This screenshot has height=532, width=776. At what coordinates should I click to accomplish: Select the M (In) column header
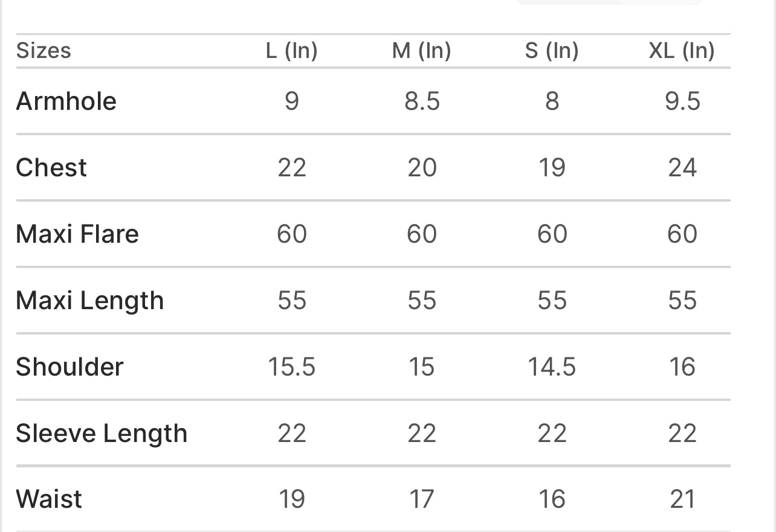pyautogui.click(x=421, y=51)
